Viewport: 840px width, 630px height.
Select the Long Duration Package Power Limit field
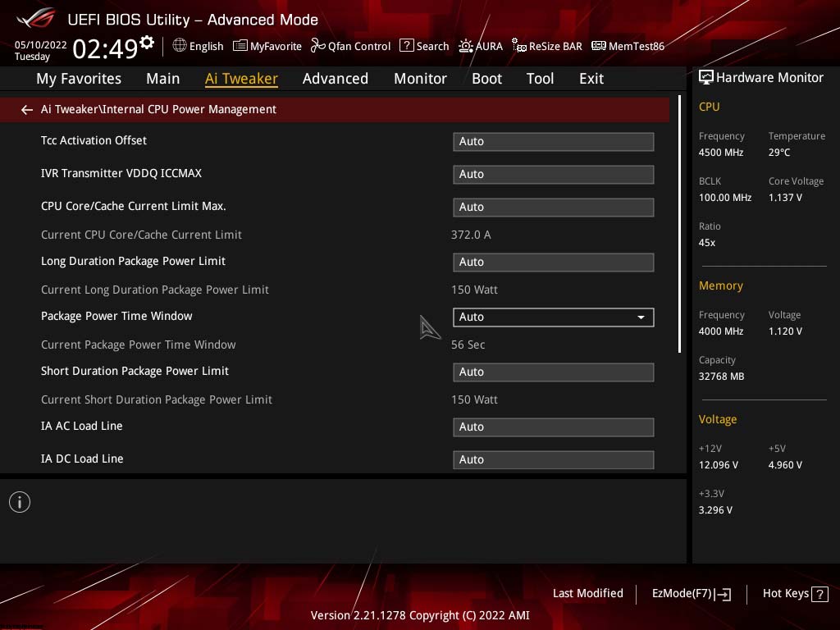pyautogui.click(x=554, y=262)
